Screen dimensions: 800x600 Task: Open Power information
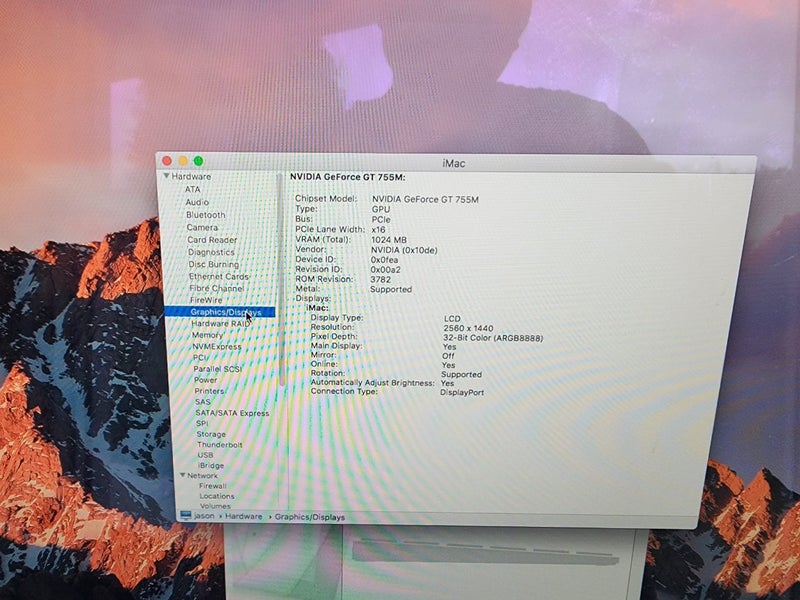point(206,380)
